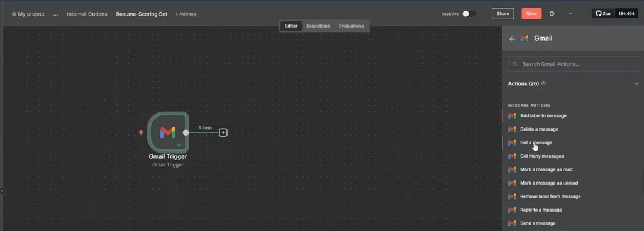Switch to the Evaluations tab

click(x=351, y=26)
